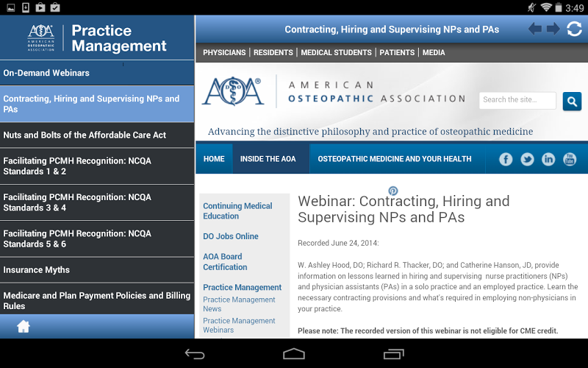The width and height of the screenshot is (588, 368).
Task: Open the picture notification in the status bar
Action: [11, 7]
